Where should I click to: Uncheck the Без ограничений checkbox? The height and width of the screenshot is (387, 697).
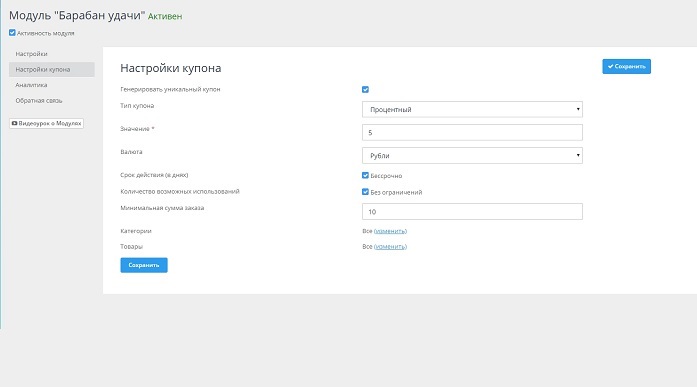[365, 192]
